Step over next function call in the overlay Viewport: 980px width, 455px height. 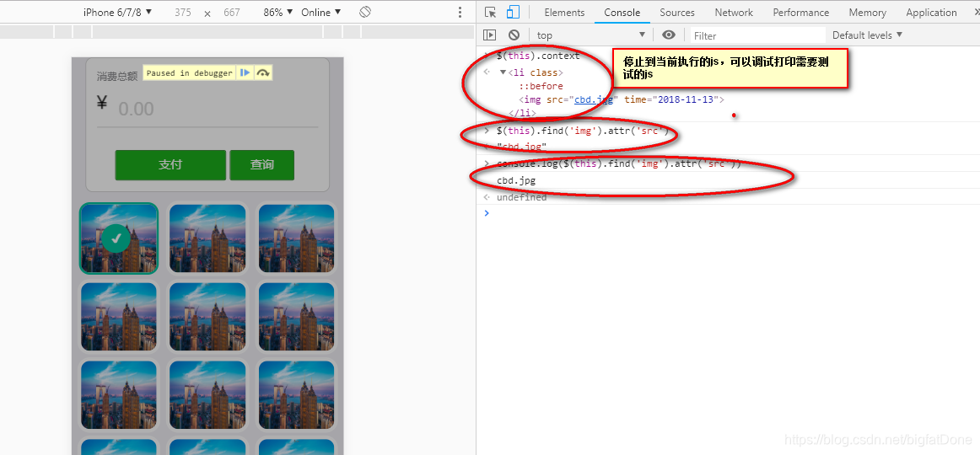click(263, 73)
